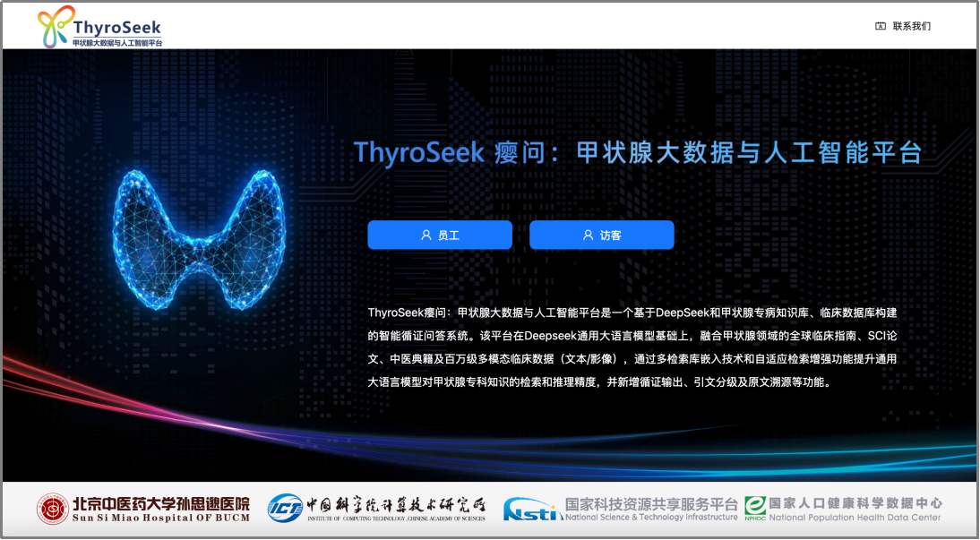Click the person icon in the 访客 button
Viewport: 980px width, 540px height.
(x=589, y=236)
